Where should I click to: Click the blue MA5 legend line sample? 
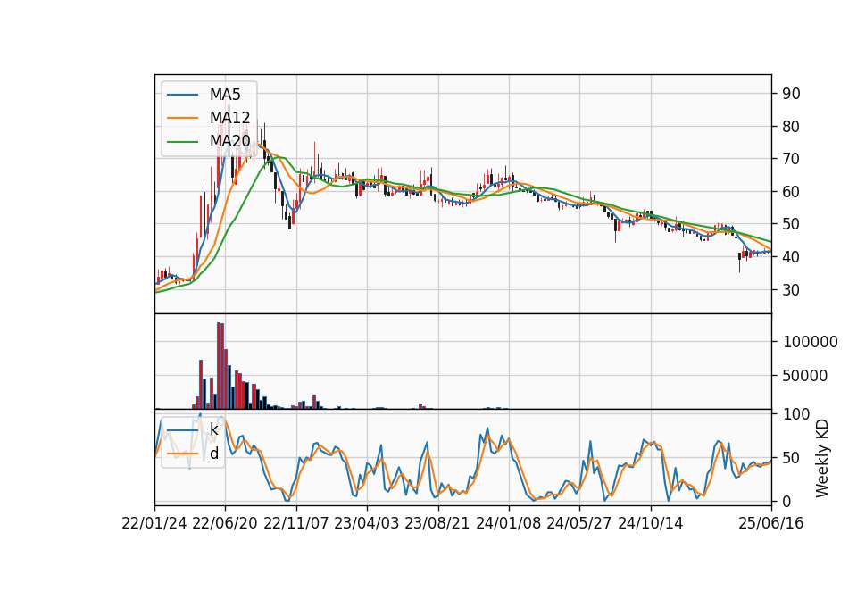coord(182,95)
